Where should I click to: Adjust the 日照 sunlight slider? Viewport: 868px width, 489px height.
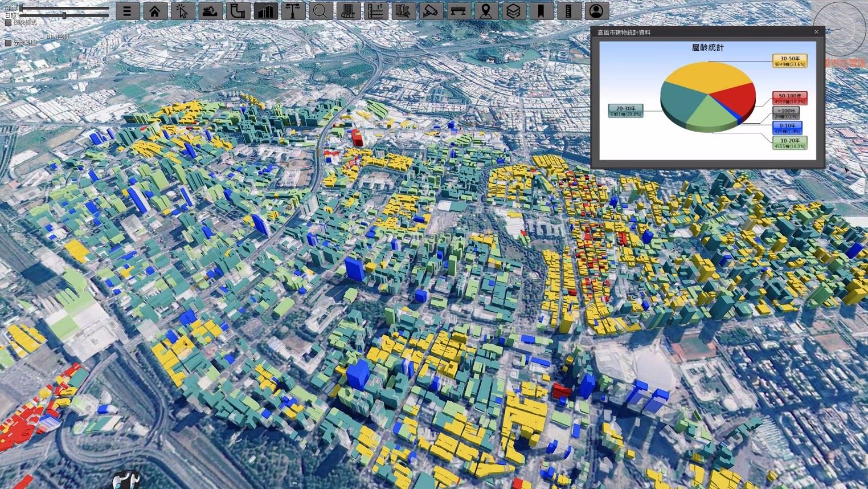(x=64, y=15)
